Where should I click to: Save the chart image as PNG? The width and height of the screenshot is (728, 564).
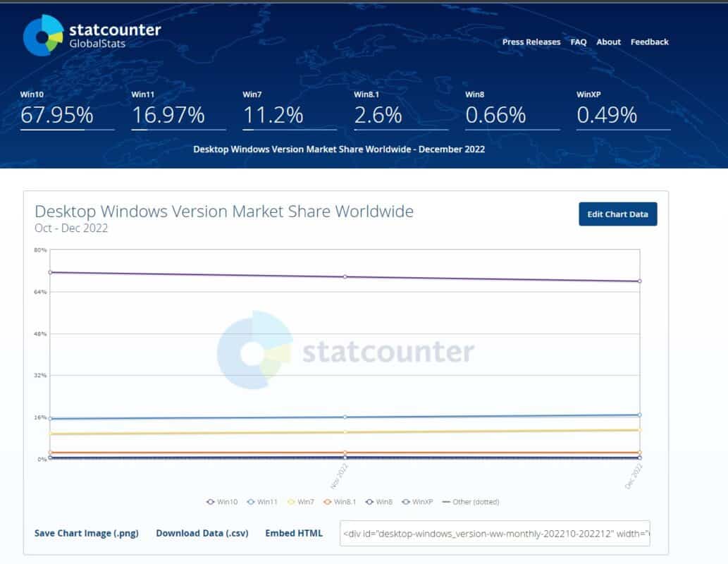click(86, 533)
